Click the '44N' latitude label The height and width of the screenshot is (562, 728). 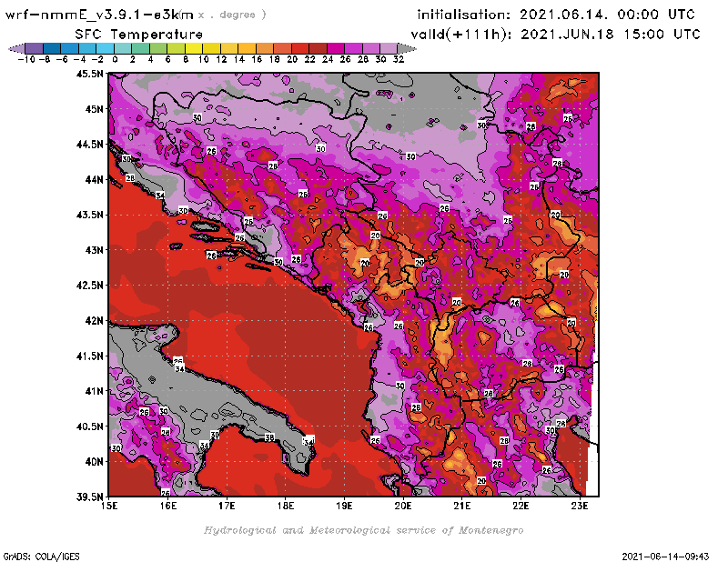click(x=94, y=179)
